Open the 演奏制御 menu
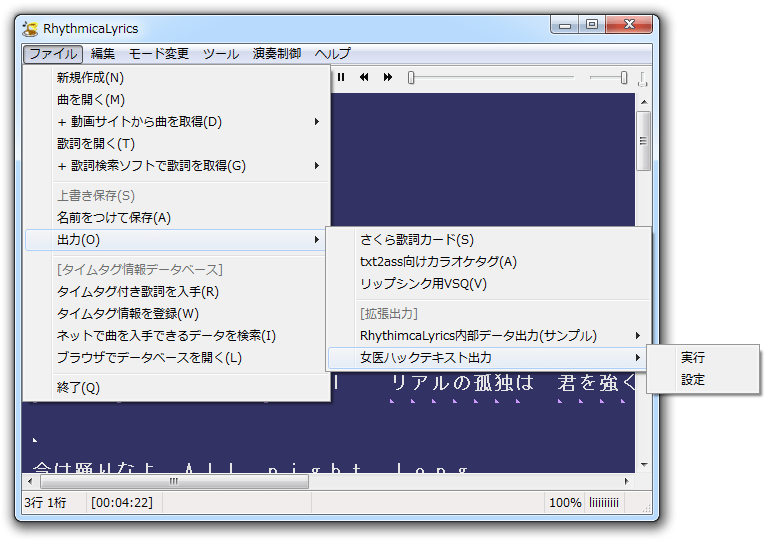The image size is (765, 540). [277, 54]
